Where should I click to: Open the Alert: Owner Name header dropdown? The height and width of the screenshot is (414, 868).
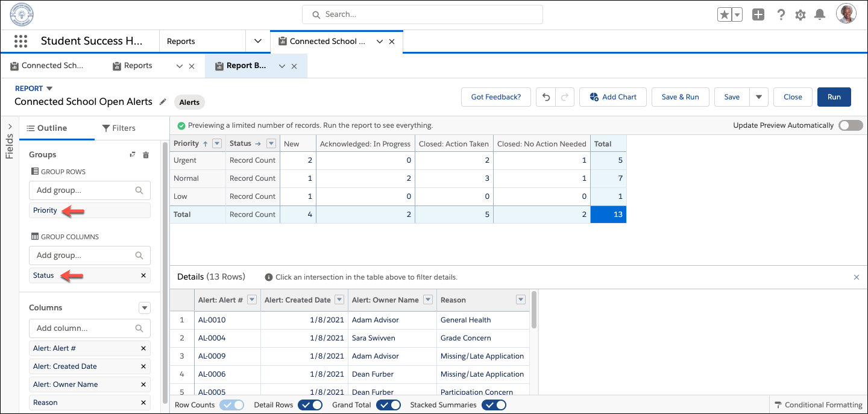(428, 300)
